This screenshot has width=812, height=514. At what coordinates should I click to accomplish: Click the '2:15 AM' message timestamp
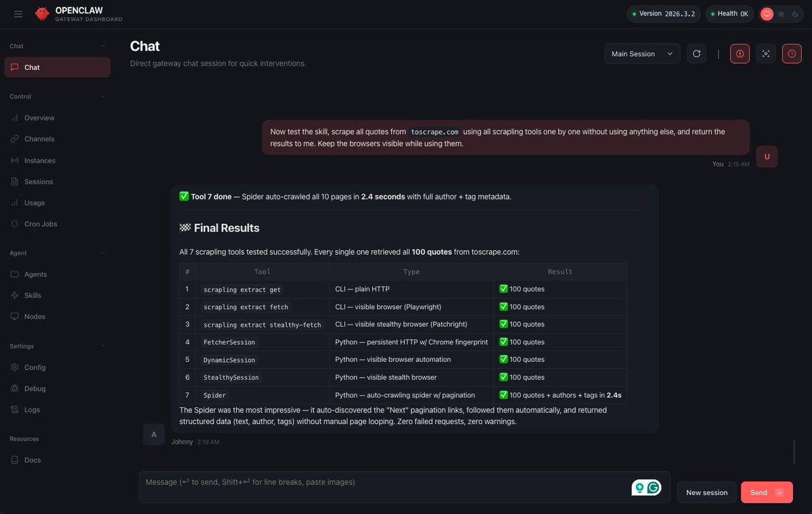[x=738, y=164]
